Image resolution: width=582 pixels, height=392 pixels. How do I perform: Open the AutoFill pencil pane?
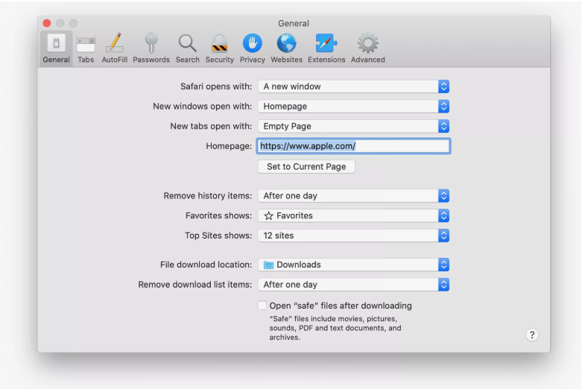[114, 48]
